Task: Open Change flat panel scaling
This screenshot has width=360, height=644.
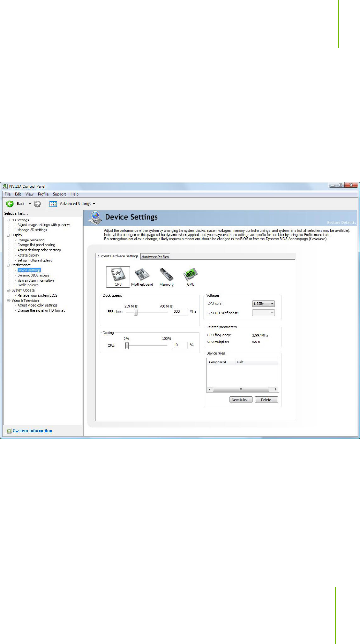Action: (36, 245)
